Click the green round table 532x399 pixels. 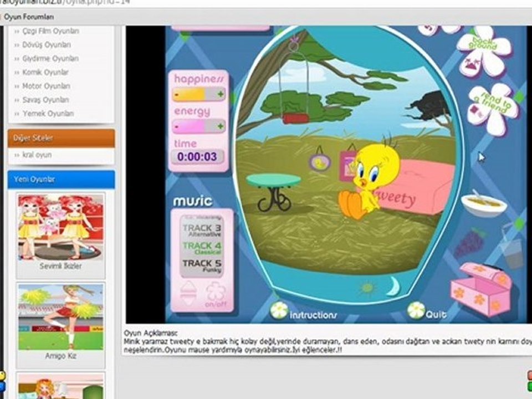point(273,192)
